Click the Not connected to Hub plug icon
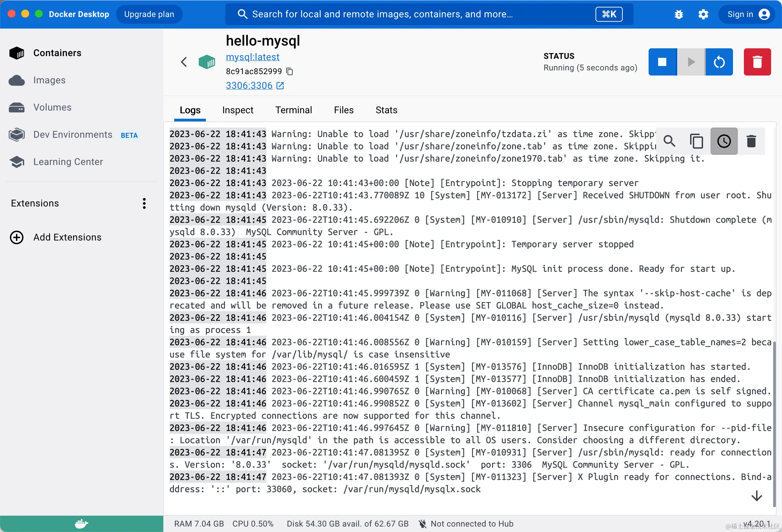Viewport: 782px width, 532px height. [x=423, y=524]
